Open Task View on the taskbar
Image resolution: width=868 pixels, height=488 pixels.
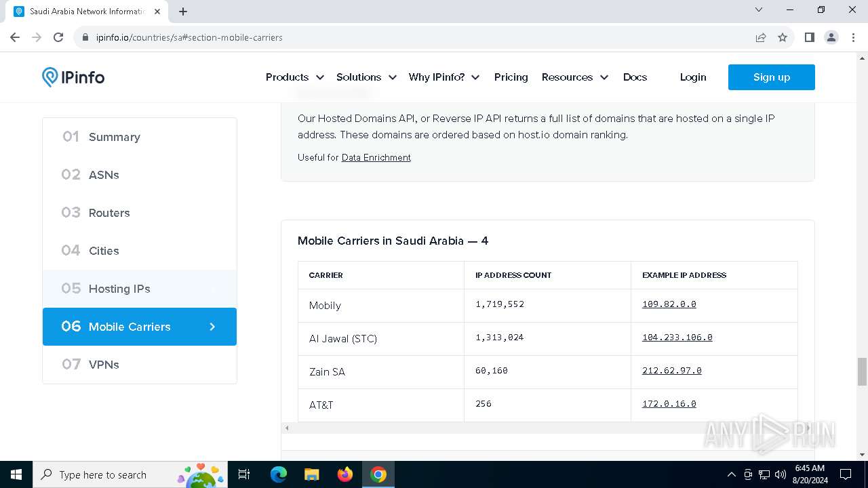coord(244,474)
